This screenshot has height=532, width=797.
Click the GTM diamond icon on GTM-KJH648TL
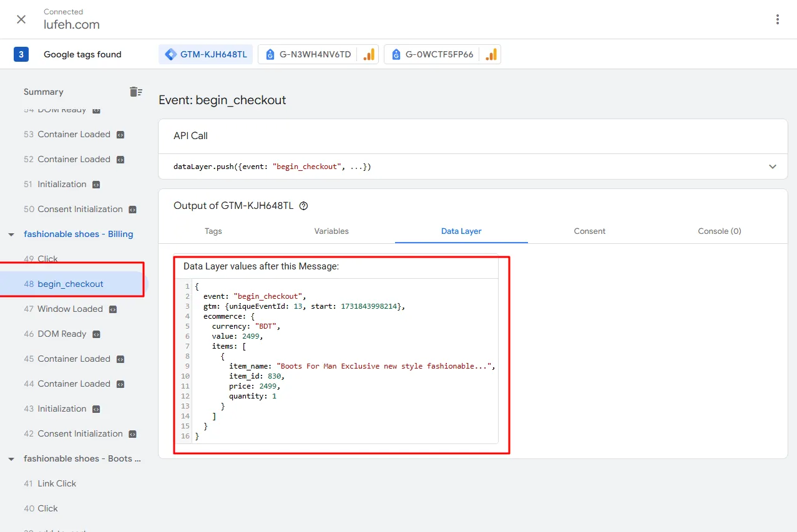point(170,54)
